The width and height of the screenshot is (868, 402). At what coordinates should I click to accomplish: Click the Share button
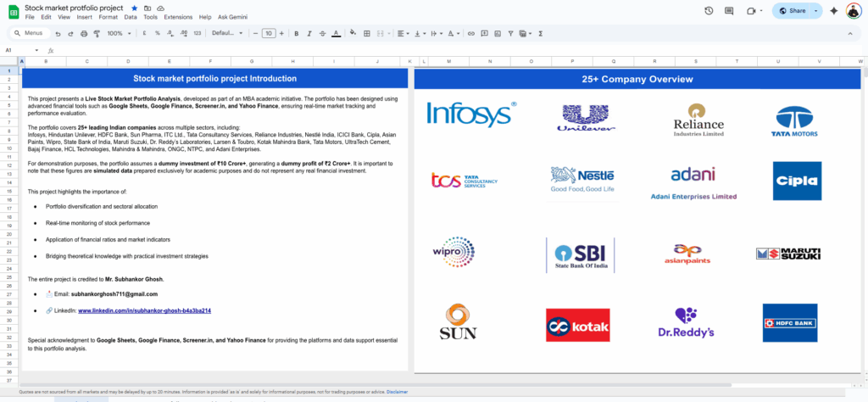click(791, 11)
